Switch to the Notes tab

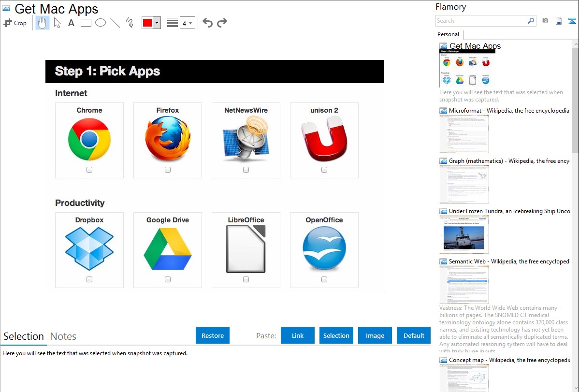63,336
